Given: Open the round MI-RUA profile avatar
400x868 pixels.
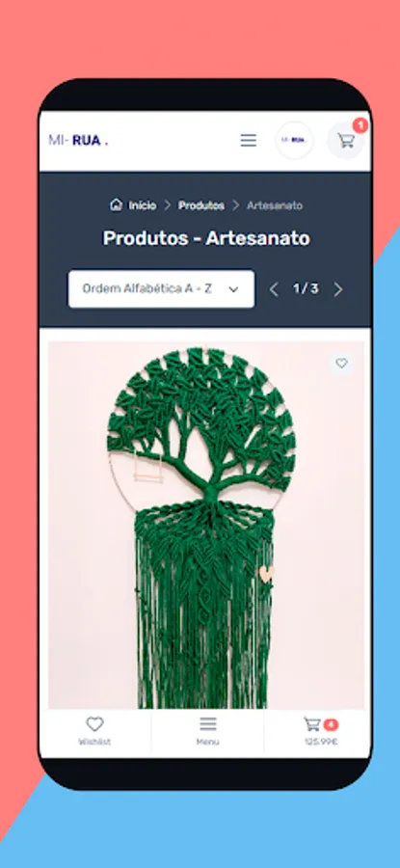Looking at the screenshot, I should click(294, 141).
